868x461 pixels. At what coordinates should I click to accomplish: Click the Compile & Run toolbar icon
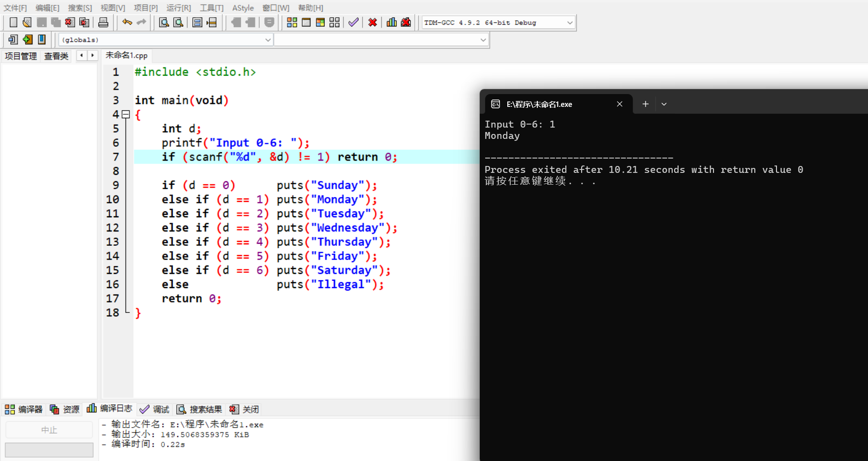pyautogui.click(x=320, y=22)
